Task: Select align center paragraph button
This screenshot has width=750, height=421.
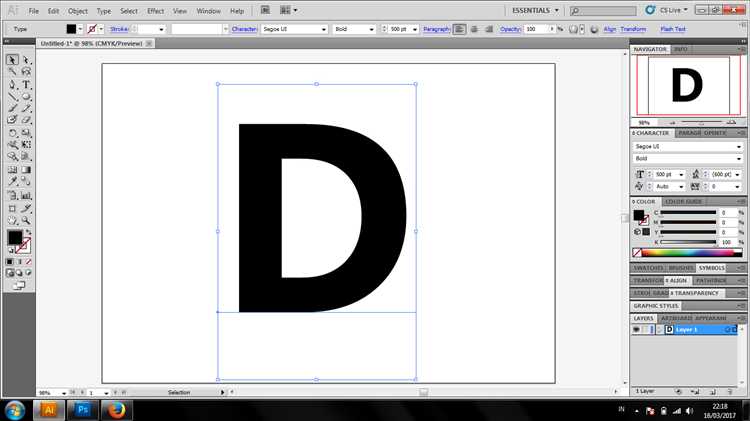Action: coord(474,29)
